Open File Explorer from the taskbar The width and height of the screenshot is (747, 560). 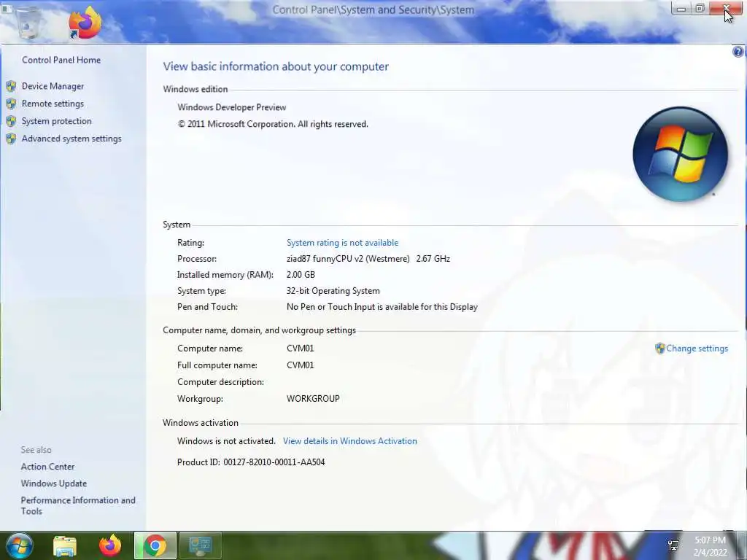pyautogui.click(x=65, y=546)
